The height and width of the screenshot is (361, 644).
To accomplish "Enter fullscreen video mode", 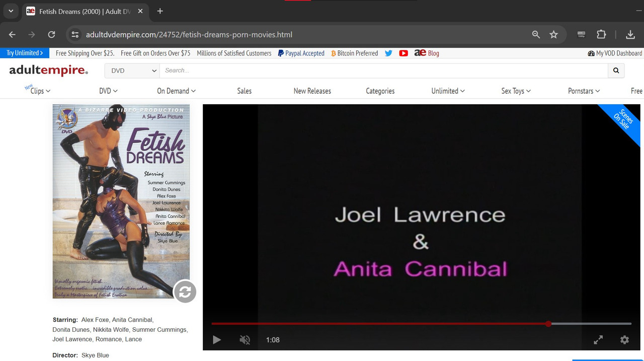I will (x=598, y=340).
